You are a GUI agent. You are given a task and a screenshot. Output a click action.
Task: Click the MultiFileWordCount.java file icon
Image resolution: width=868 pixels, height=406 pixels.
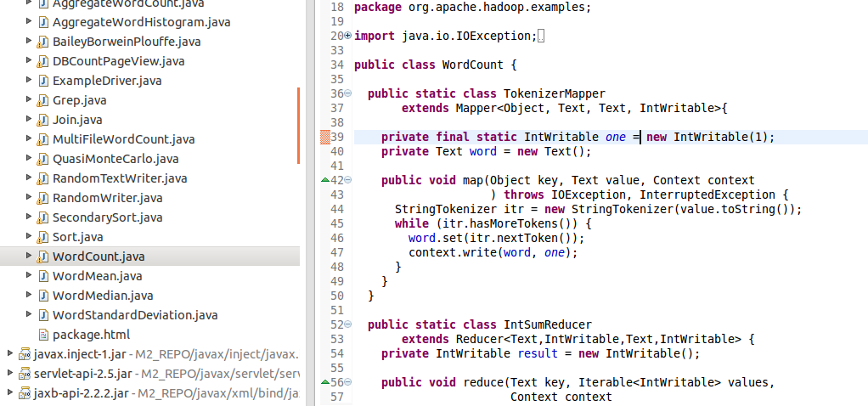click(42, 139)
